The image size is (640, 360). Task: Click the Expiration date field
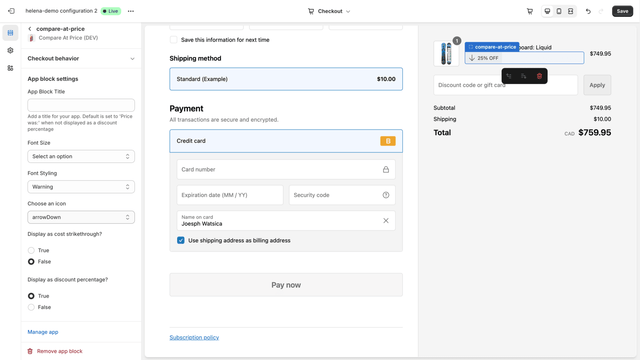230,195
